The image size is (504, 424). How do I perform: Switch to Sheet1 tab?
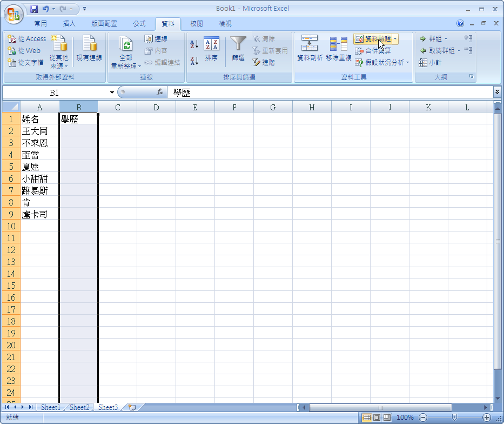pos(50,407)
